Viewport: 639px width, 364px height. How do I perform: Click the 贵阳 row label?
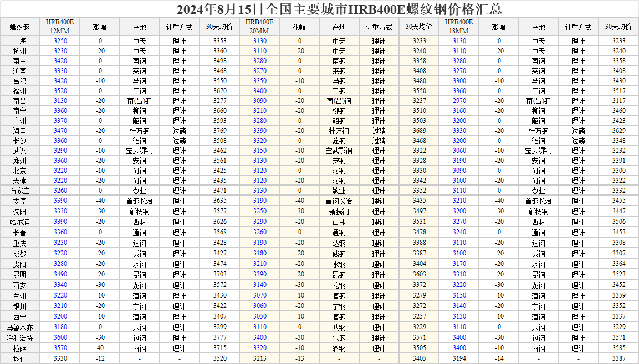[20, 264]
